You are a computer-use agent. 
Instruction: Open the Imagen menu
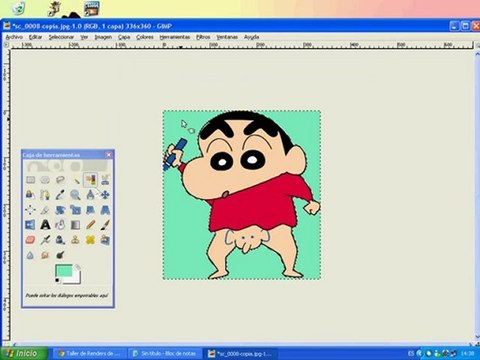pos(103,37)
